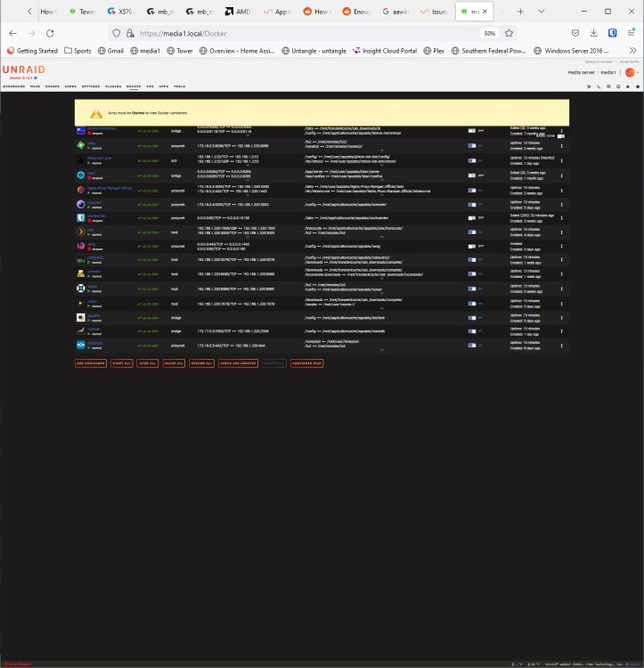The width and height of the screenshot is (644, 668).
Task: Click the Unraid logout icon in header
Action: (x=589, y=86)
